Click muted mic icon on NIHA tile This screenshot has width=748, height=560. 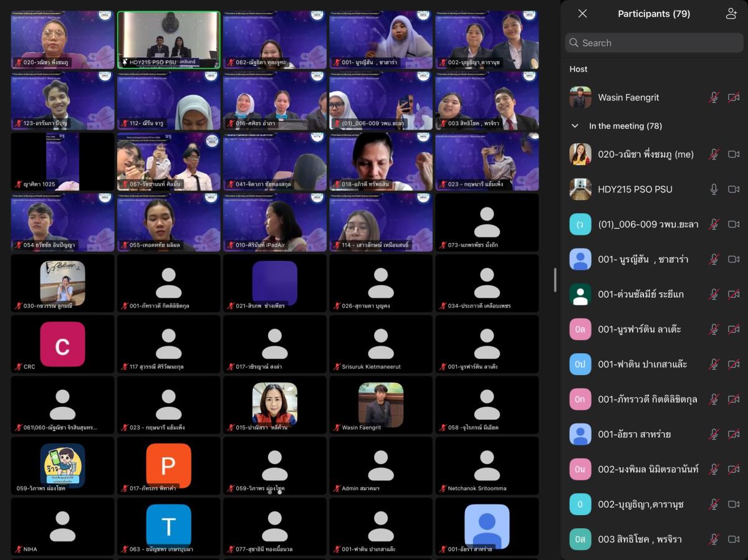pyautogui.click(x=18, y=549)
